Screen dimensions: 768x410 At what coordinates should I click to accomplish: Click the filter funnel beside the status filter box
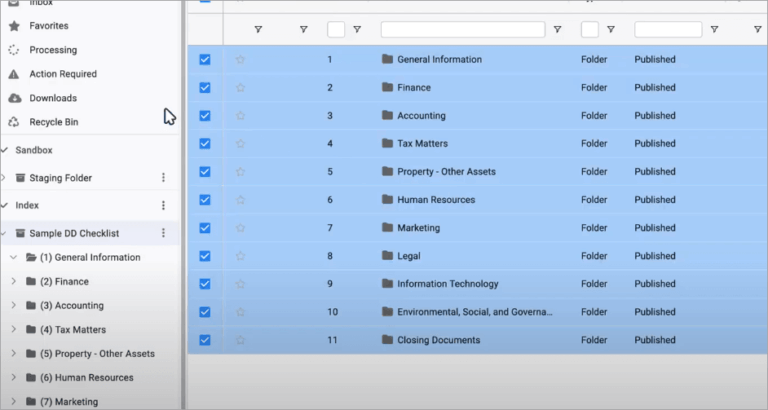(715, 30)
